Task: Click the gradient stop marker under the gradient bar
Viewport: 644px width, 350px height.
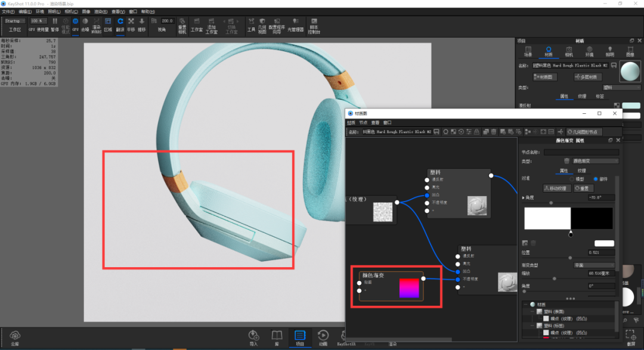Action: point(571,234)
